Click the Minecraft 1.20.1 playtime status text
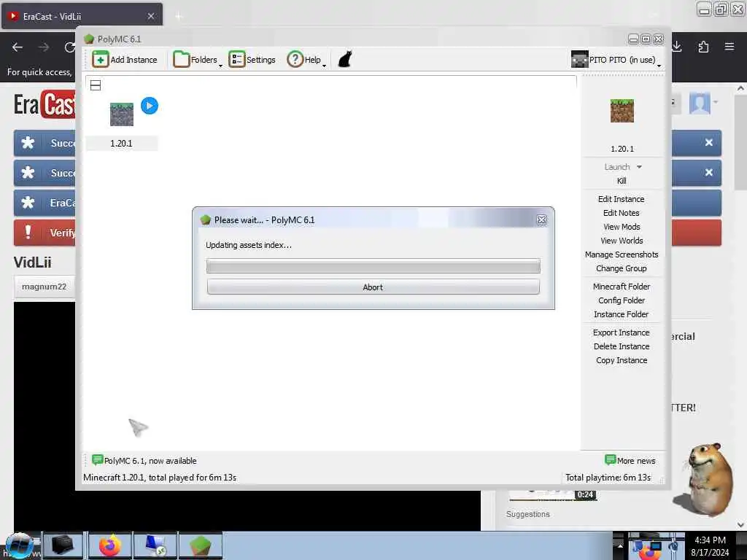The width and height of the screenshot is (747, 560). click(x=160, y=477)
